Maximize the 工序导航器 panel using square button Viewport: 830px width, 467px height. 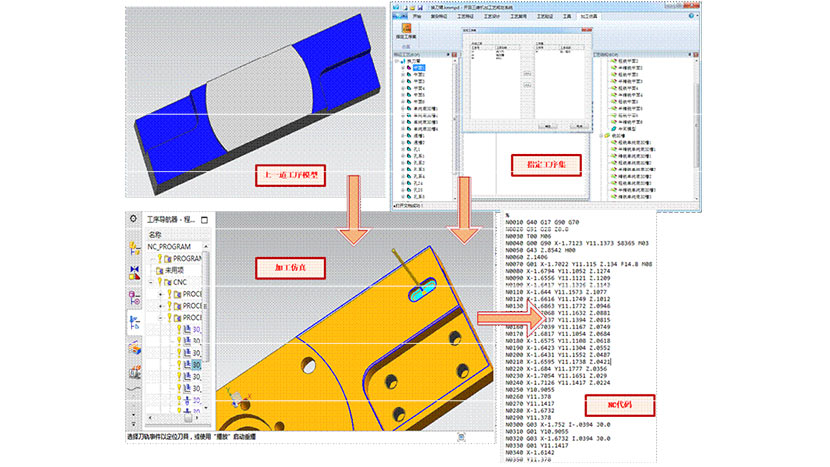pos(204,220)
